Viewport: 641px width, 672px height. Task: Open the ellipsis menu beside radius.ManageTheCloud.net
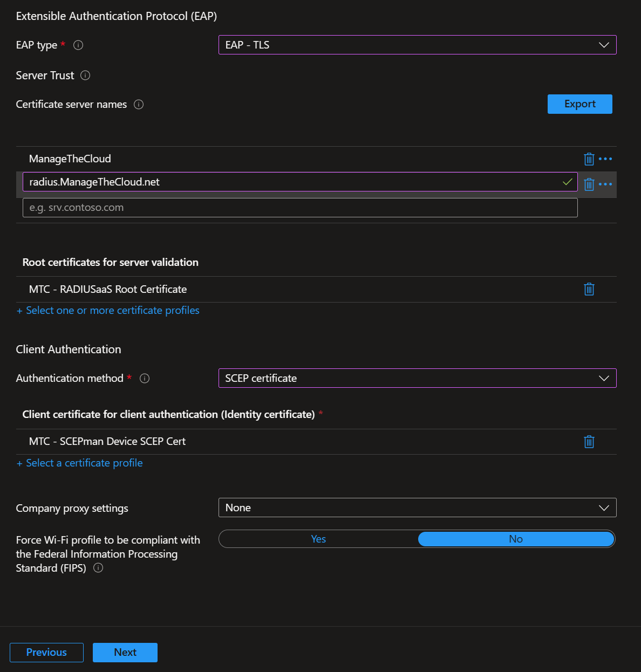coord(605,184)
